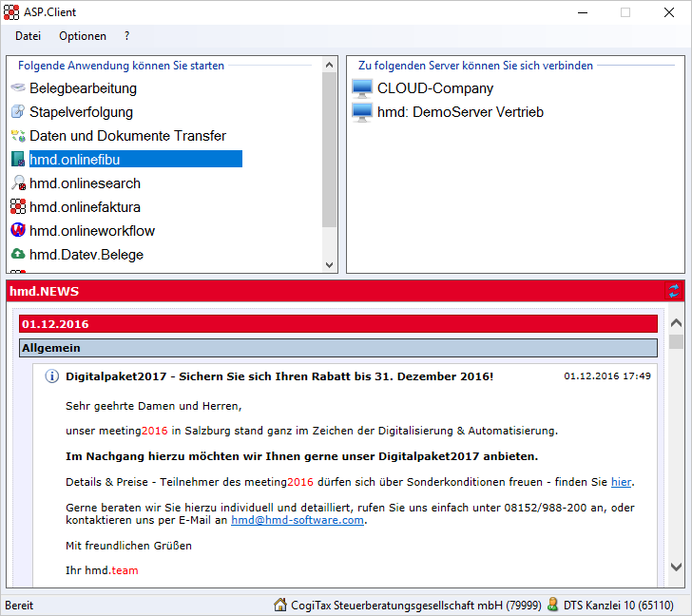
Task: Click the Digitalpaket2017 news headline
Action: tap(279, 376)
